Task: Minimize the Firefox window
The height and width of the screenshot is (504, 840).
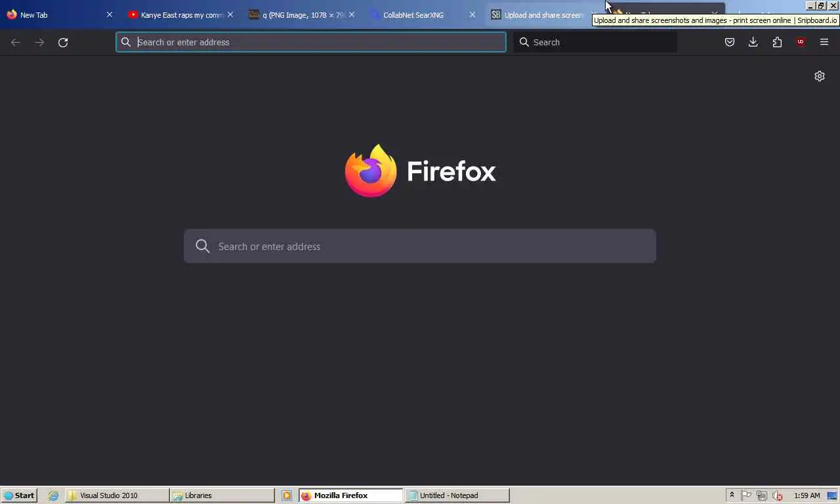Action: 810,5
